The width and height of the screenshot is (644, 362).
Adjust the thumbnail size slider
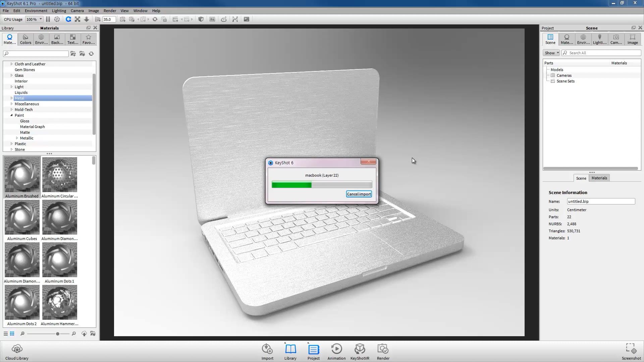[x=58, y=334]
